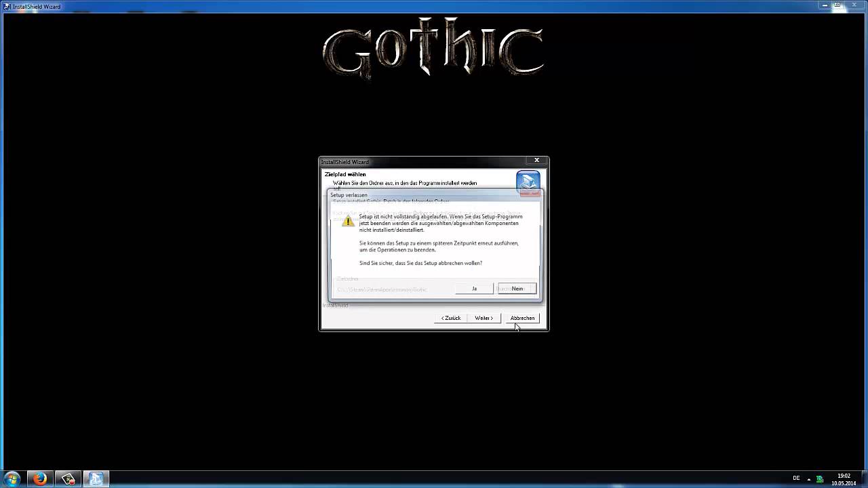Click the Abbrechen button in the wizard
The image size is (868, 488).
tap(522, 318)
